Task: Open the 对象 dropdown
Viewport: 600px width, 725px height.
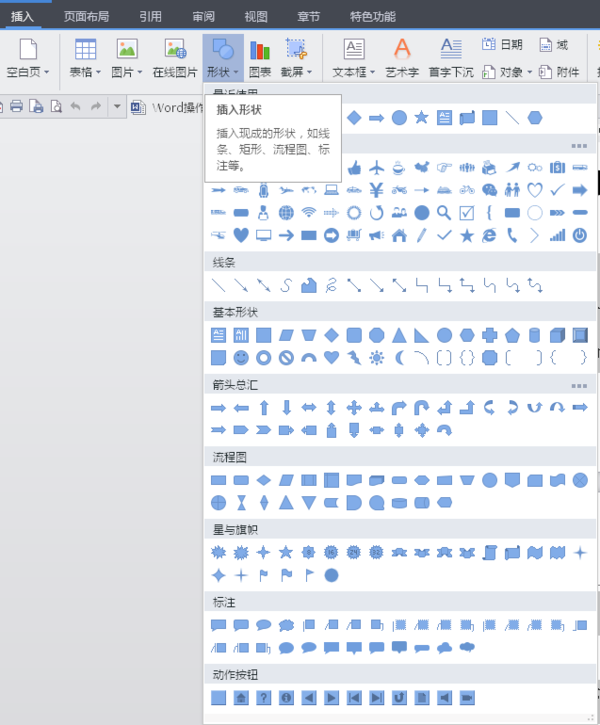Action: (x=507, y=72)
